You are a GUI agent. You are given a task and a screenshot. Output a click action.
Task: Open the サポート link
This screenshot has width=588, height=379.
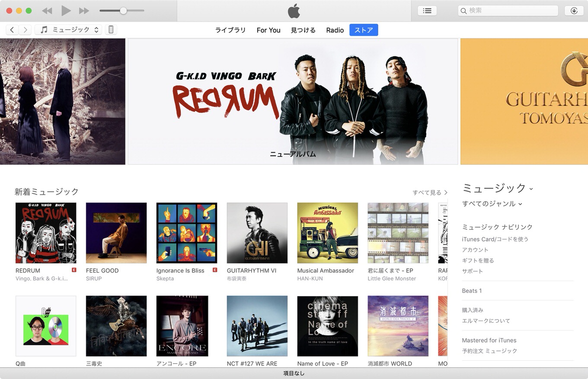[473, 271]
